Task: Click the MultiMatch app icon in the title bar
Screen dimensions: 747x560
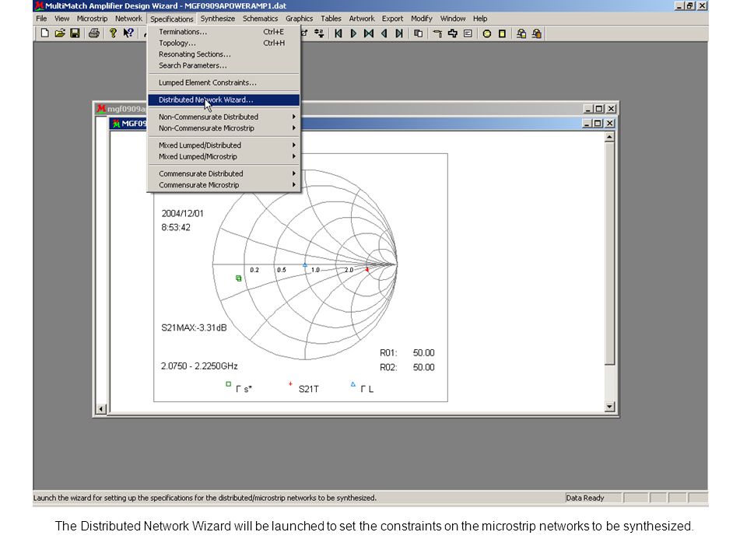Action: (x=39, y=5)
